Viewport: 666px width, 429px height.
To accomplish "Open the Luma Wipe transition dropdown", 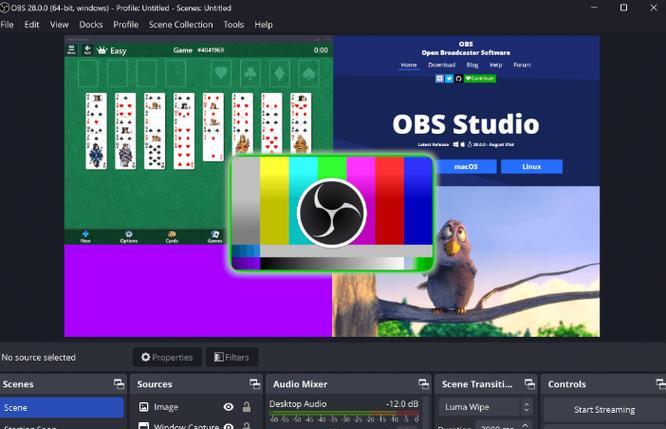I will (485, 407).
